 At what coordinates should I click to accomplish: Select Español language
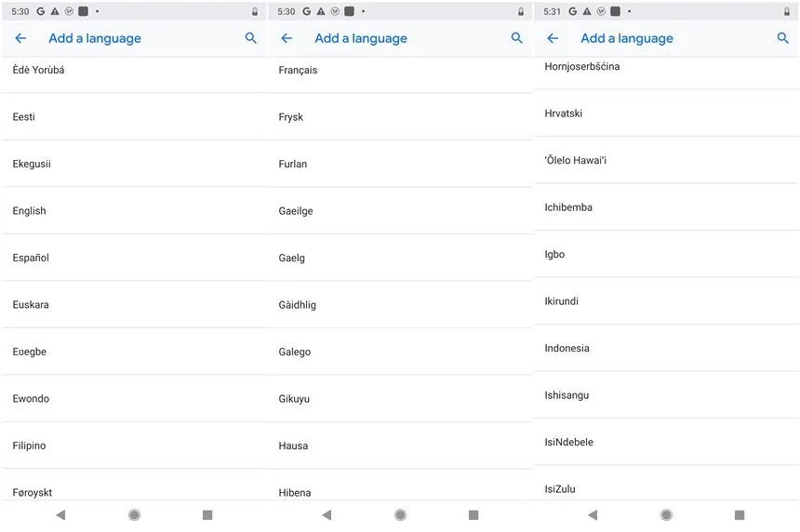134,258
